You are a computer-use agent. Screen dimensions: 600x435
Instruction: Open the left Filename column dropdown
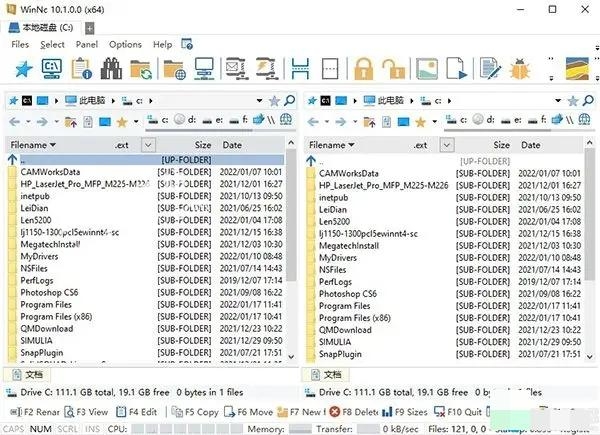[x=54, y=145]
